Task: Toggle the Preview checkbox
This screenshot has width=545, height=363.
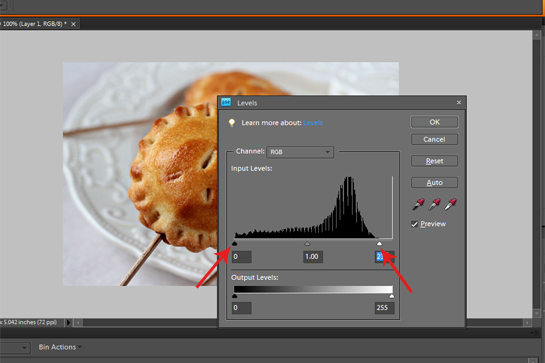Action: pyautogui.click(x=414, y=224)
